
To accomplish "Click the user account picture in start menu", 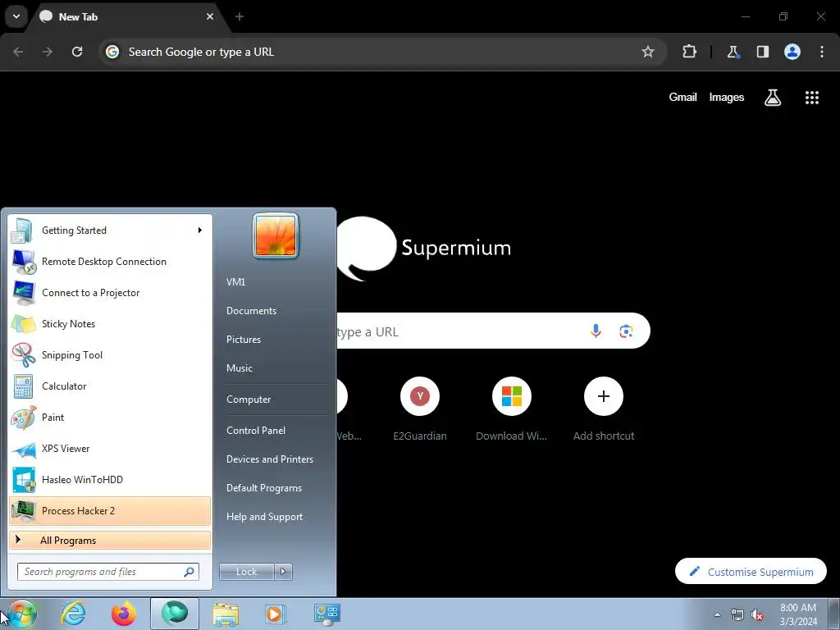I will pyautogui.click(x=276, y=235).
